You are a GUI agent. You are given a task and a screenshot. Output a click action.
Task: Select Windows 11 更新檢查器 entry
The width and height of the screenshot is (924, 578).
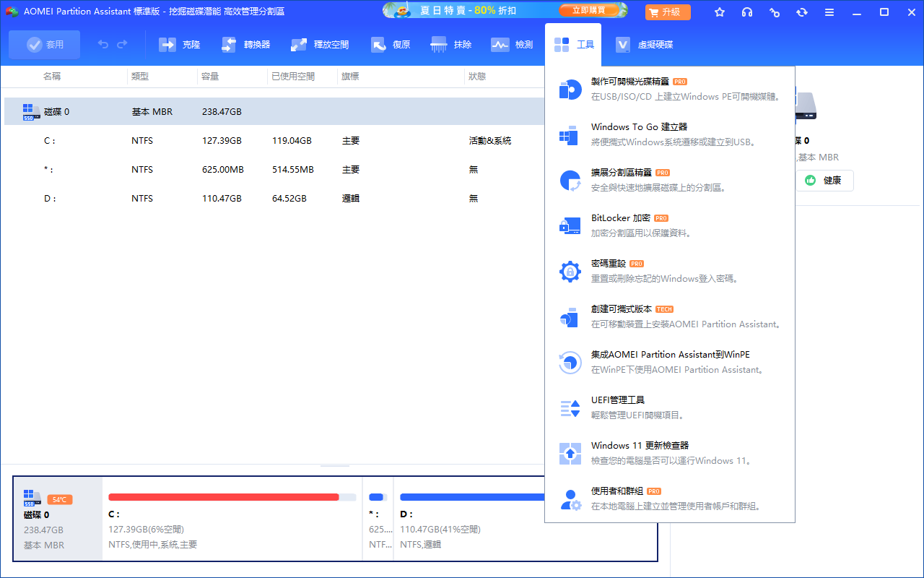click(670, 453)
